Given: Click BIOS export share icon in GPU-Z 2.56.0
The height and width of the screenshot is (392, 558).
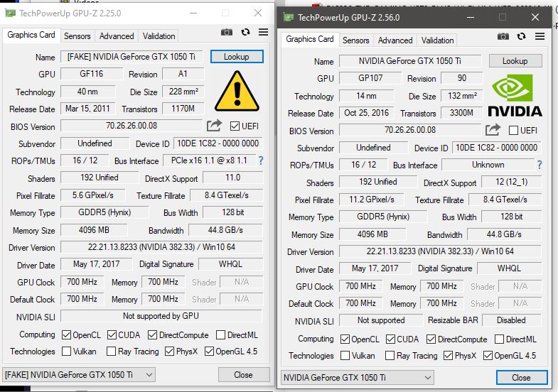Looking at the screenshot, I should point(493,130).
